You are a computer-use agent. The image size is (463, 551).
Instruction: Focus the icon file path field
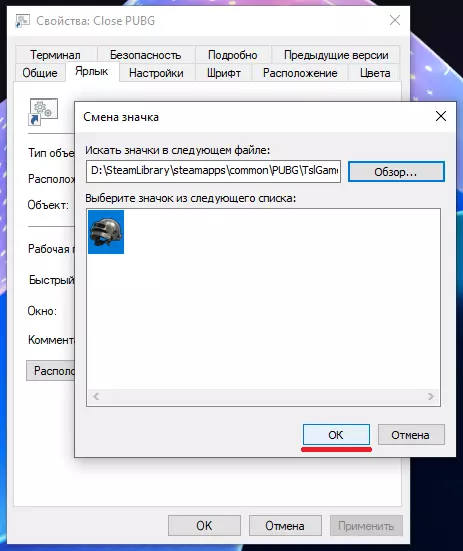tap(213, 171)
